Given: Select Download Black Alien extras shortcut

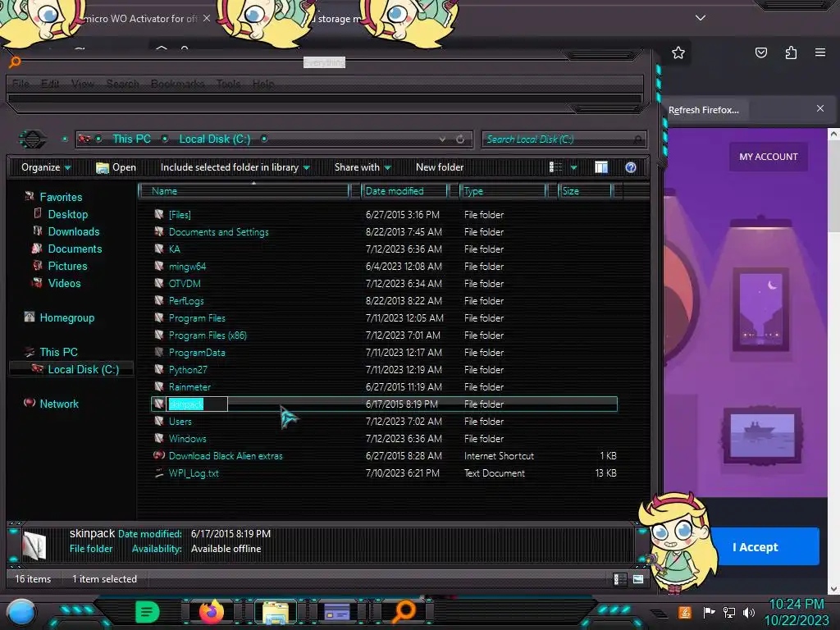Looking at the screenshot, I should point(226,456).
